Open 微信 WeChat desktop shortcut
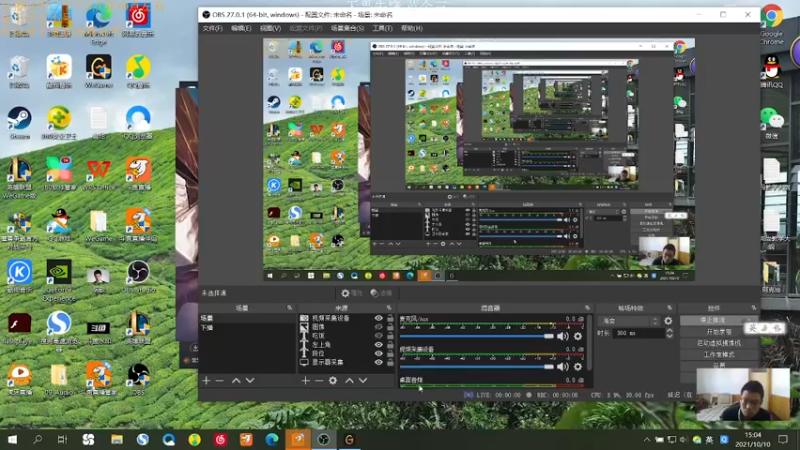Image resolution: width=800 pixels, height=450 pixels. click(771, 122)
